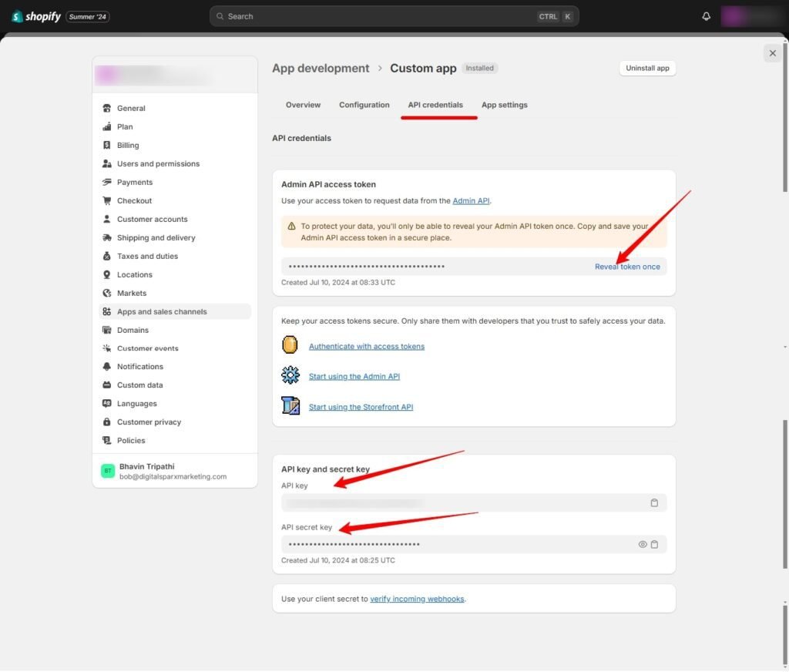Screen dimensions: 789x672
Task: Click the coin icon beside Authenticate link
Action: [290, 345]
